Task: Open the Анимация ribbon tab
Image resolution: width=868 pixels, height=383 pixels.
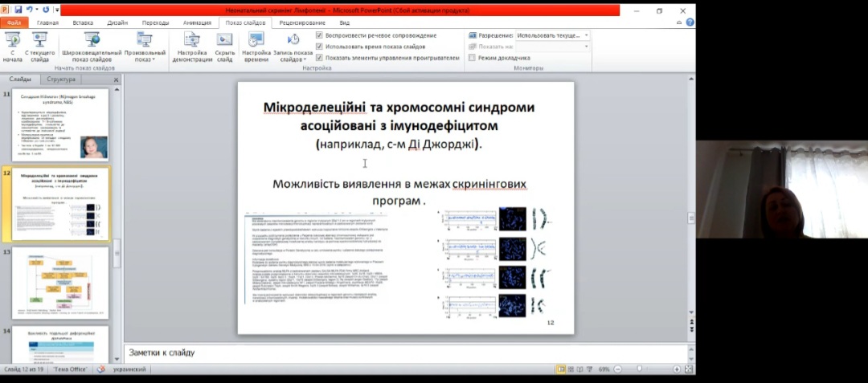Action: tap(197, 22)
